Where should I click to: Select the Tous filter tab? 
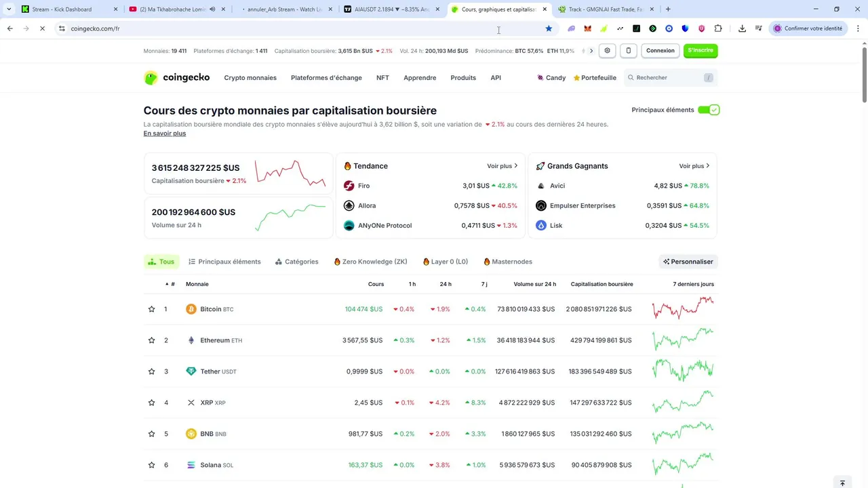pyautogui.click(x=161, y=262)
